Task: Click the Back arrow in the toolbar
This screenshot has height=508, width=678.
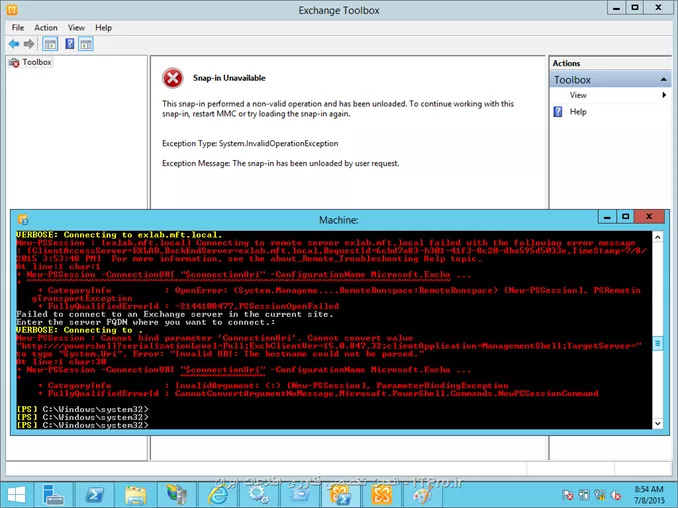Action: click(x=14, y=44)
